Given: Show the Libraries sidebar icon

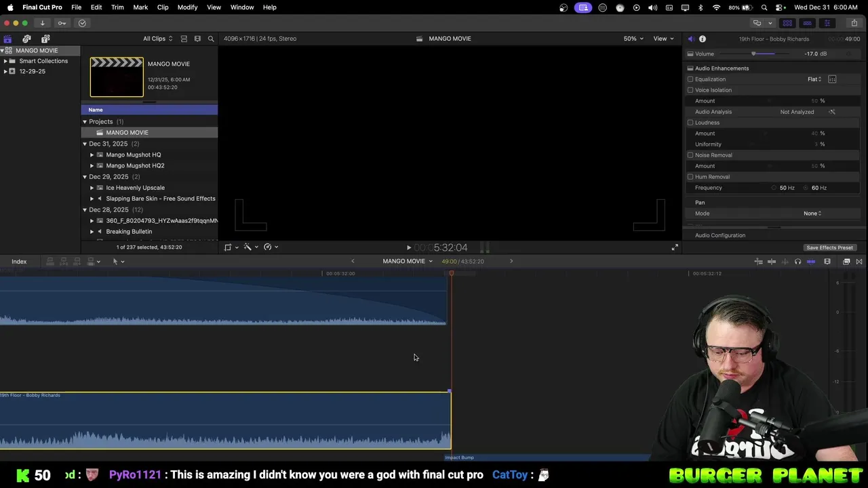Looking at the screenshot, I should [7, 39].
